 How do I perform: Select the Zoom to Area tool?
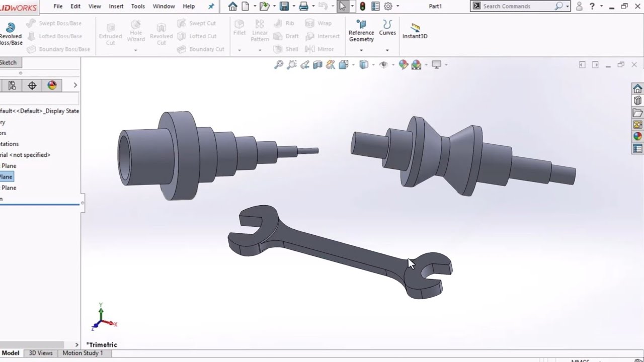tap(292, 65)
